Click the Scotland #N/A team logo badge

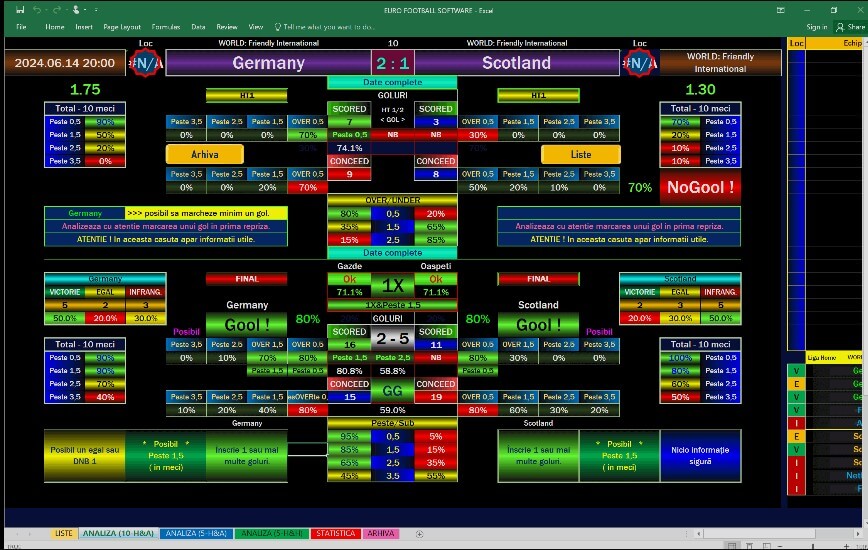pyautogui.click(x=639, y=63)
